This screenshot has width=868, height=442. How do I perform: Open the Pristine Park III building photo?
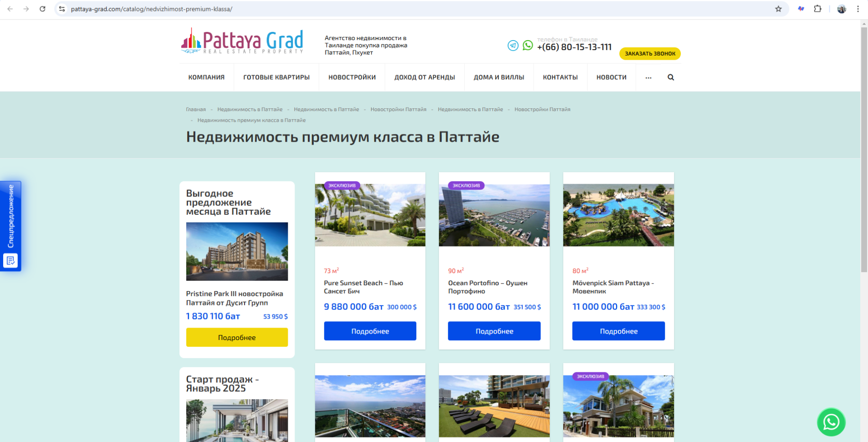(x=237, y=252)
